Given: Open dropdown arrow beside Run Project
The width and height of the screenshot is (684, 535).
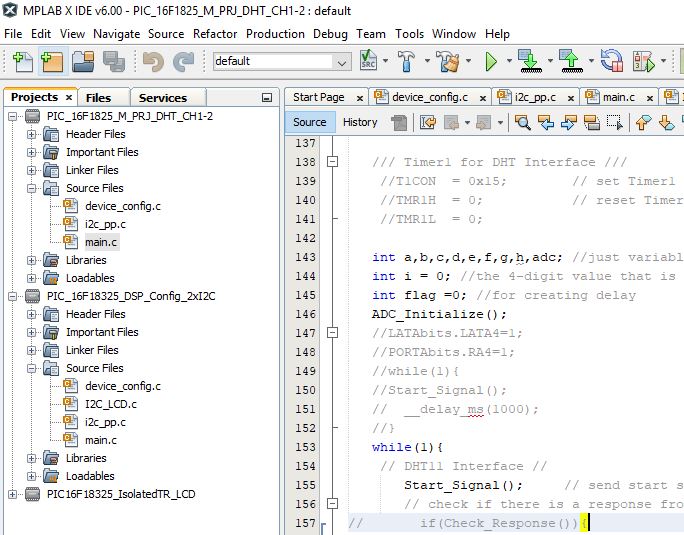Looking at the screenshot, I should click(x=509, y=61).
